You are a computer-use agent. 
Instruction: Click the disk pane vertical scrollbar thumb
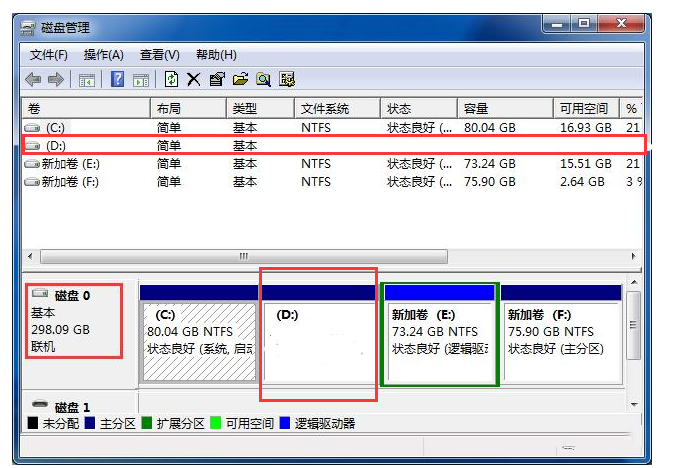633,325
